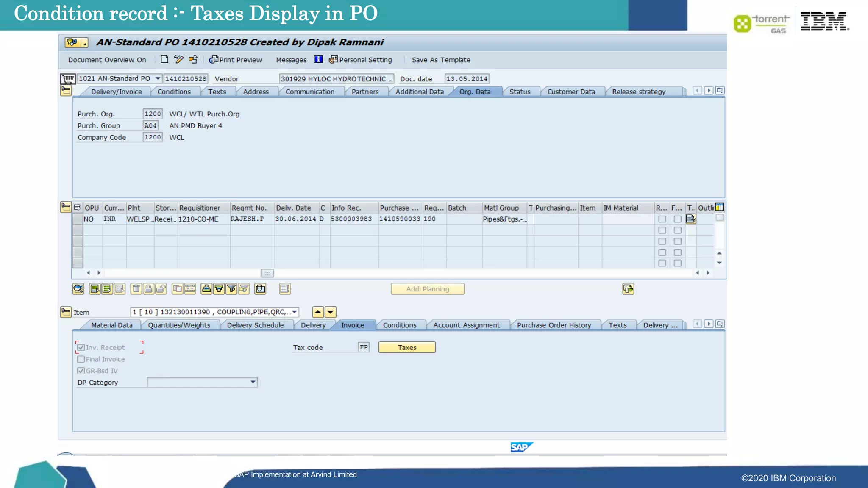Click the Delete Filter icon
This screenshot has width=868, height=488.
pyautogui.click(x=244, y=289)
